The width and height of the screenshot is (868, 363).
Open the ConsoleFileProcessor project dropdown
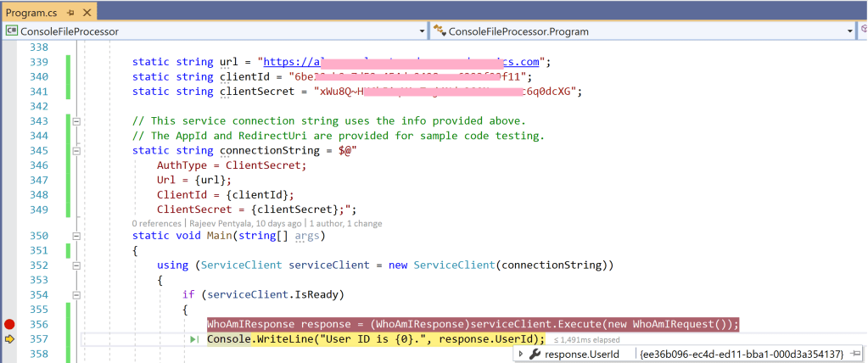click(x=422, y=31)
